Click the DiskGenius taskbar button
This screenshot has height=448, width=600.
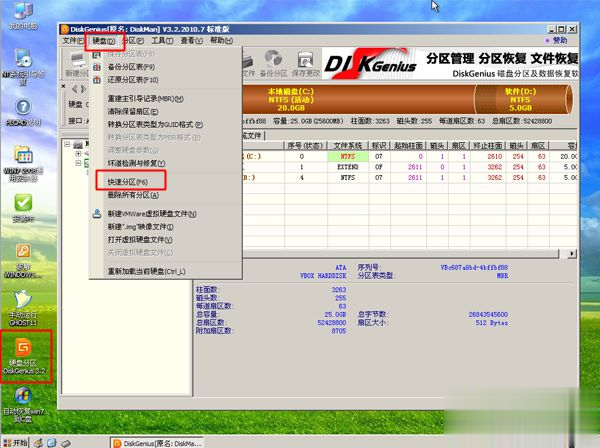click(x=157, y=443)
